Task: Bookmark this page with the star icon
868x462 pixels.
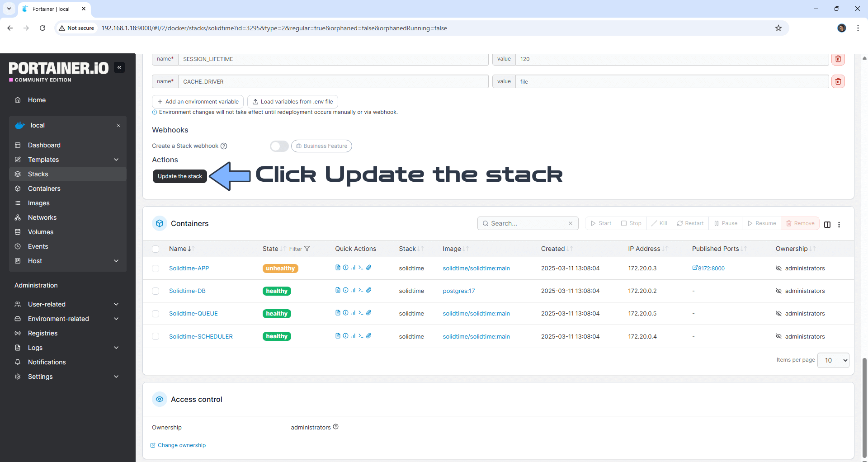Action: 778,28
